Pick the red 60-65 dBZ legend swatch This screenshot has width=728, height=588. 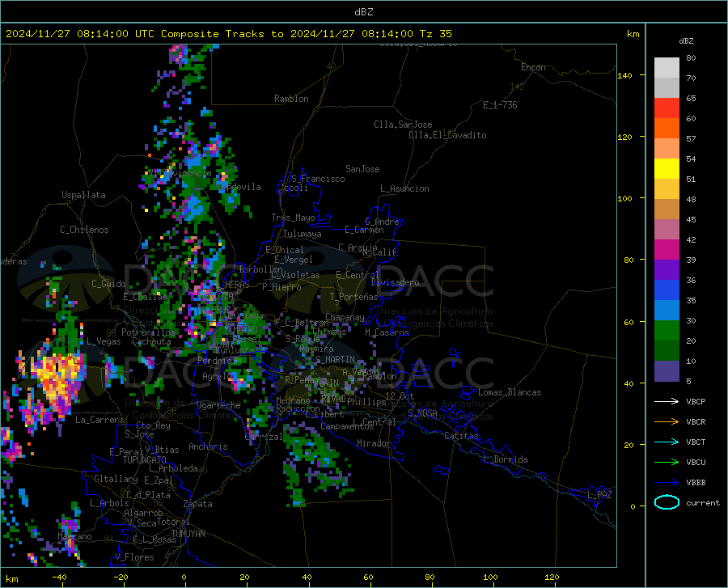tap(667, 108)
